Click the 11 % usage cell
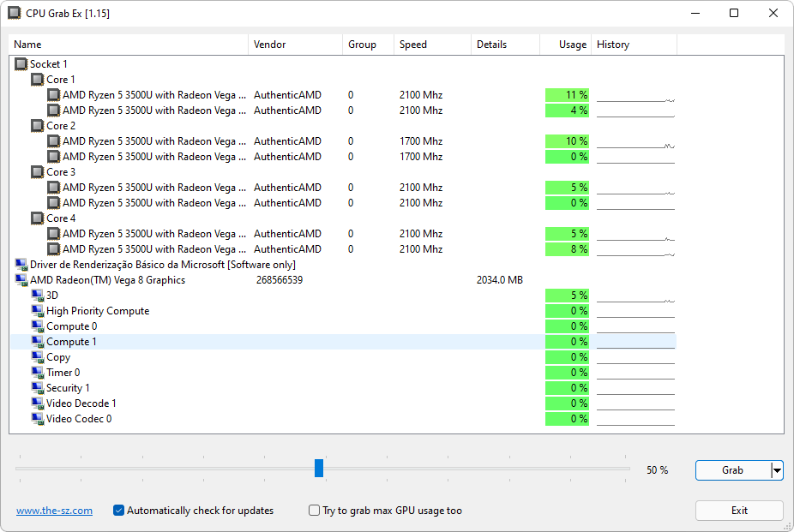Screen dimensions: 794x532 [x=567, y=95]
